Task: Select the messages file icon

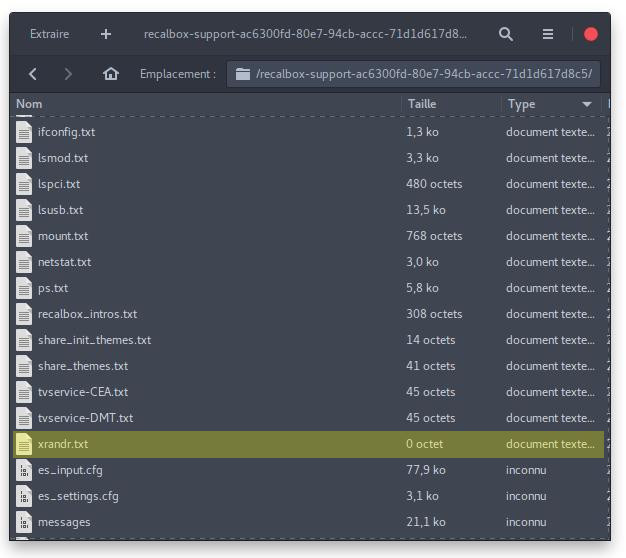Action: [x=24, y=522]
